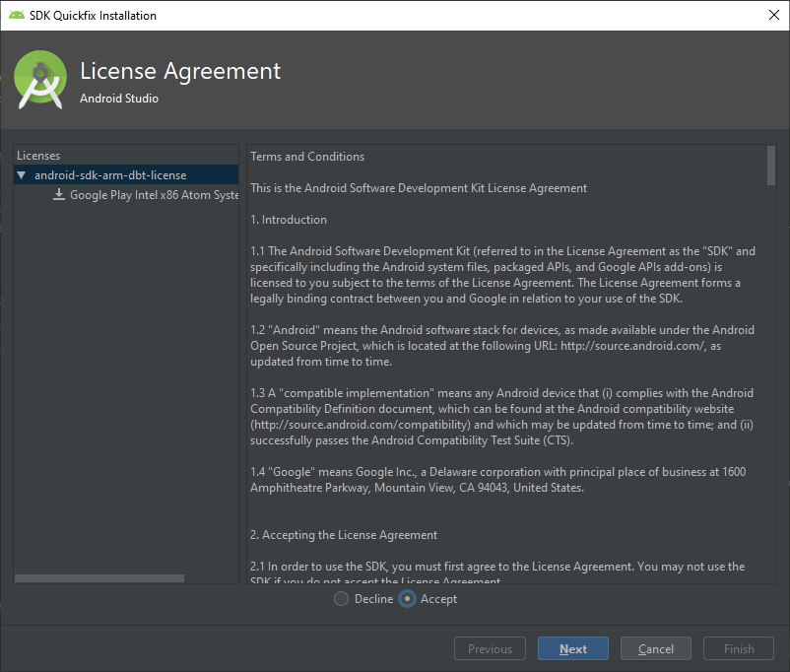The height and width of the screenshot is (672, 790).
Task: Click the '1. Introduction' section heading
Action: [x=289, y=220]
